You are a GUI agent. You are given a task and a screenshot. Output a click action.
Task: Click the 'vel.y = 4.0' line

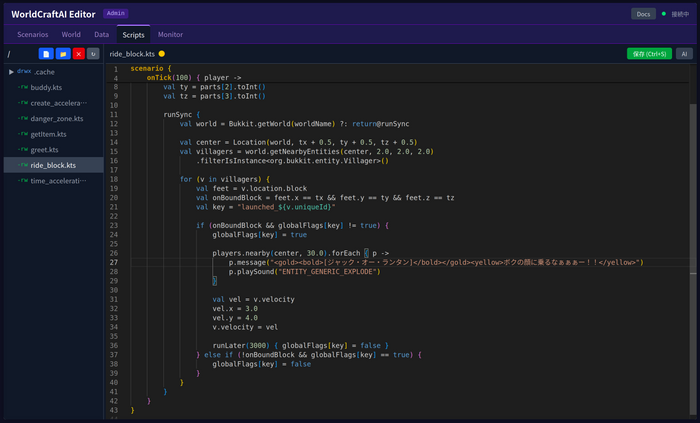point(235,318)
